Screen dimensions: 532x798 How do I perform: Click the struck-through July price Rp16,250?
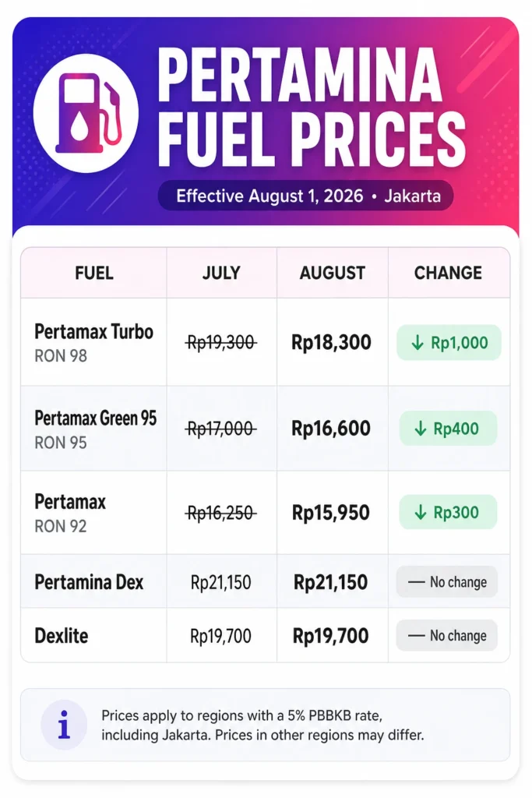[x=220, y=513]
